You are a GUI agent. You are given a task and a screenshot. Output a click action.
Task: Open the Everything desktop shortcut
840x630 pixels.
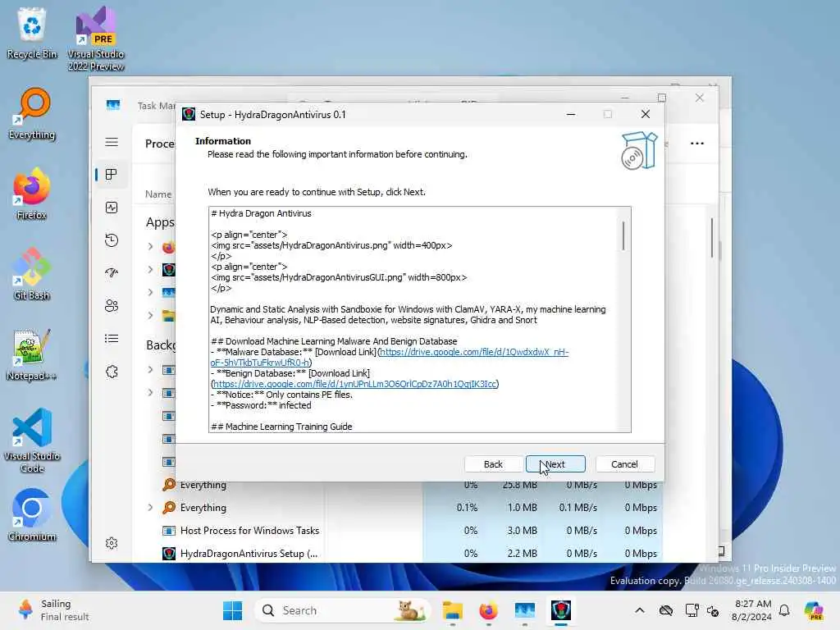pos(32,113)
